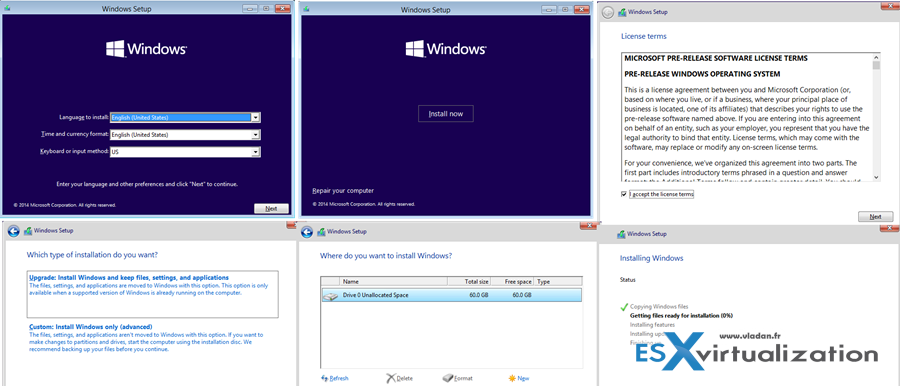Screen dimensions: 900x386
Task: Close the License terms window
Action: [x=891, y=5]
